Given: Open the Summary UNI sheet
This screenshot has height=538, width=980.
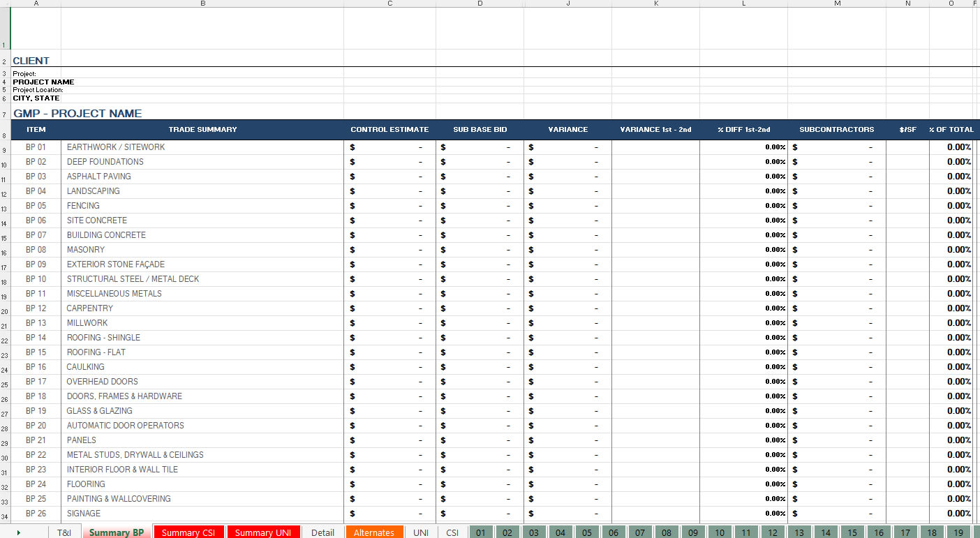Looking at the screenshot, I should [263, 532].
